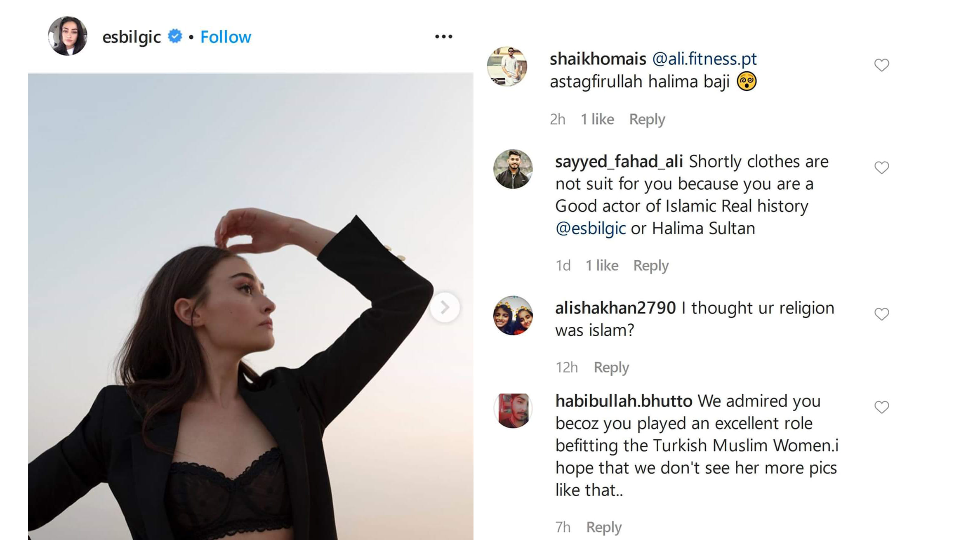Screen dimensions: 980x540
Task: Reply to sayyed_fahad_ali's comment
Action: 651,266
